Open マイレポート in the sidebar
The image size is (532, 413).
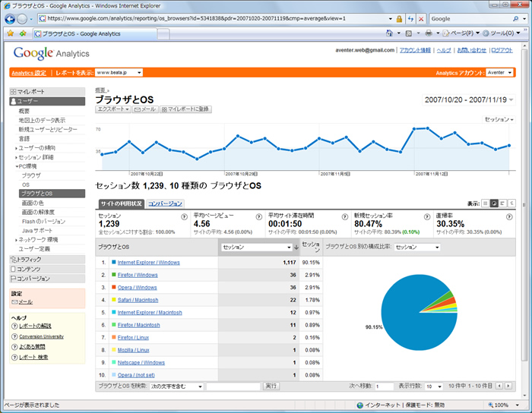47,91
